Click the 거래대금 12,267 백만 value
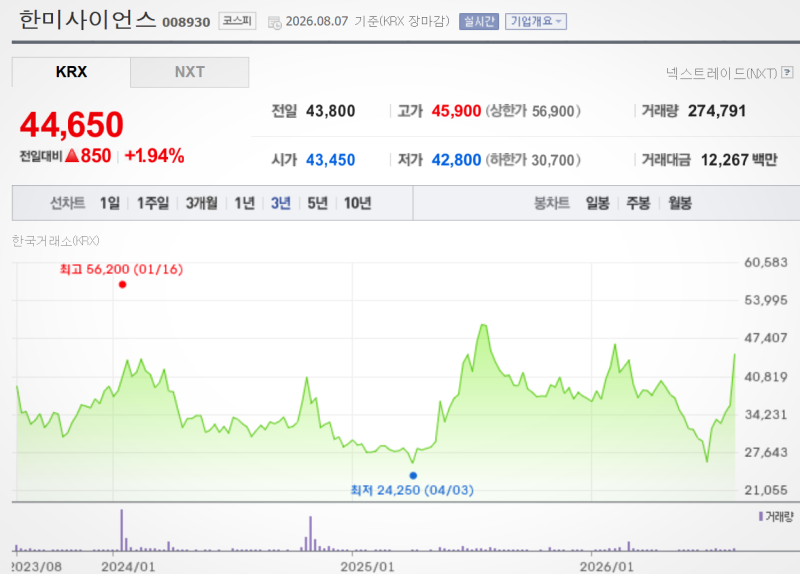 pos(739,160)
